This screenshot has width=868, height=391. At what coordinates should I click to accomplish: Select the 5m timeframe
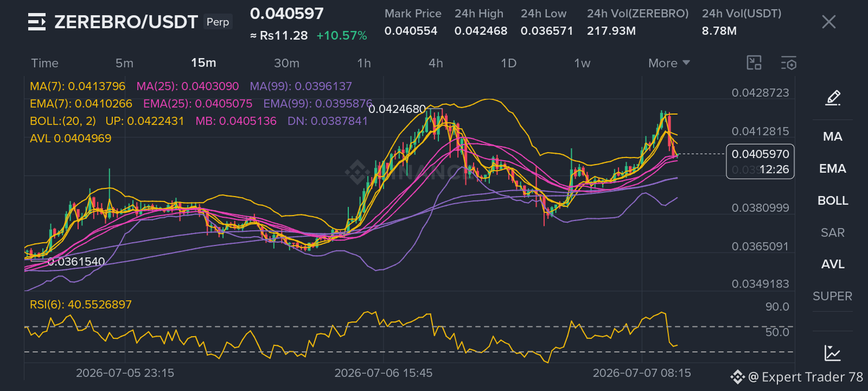click(x=124, y=63)
